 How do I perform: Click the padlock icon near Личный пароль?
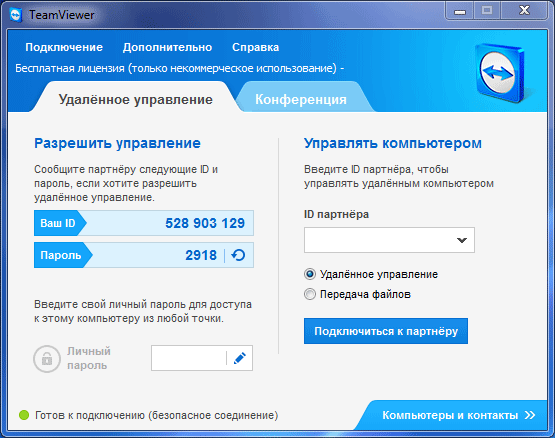[47, 359]
